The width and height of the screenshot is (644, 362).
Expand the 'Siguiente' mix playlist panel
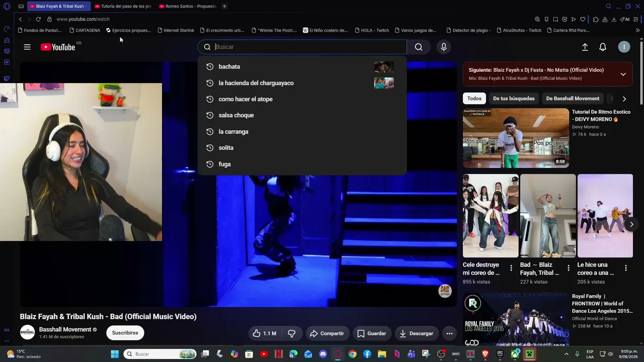[623, 74]
